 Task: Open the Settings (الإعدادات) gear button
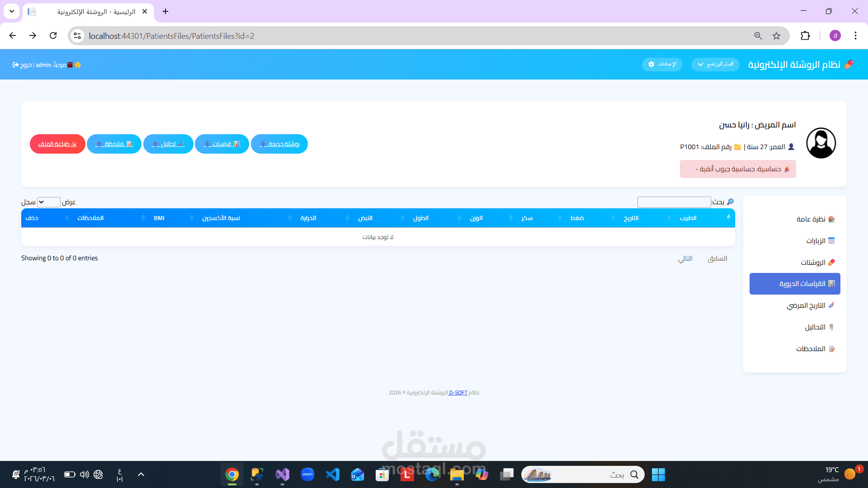tap(662, 64)
